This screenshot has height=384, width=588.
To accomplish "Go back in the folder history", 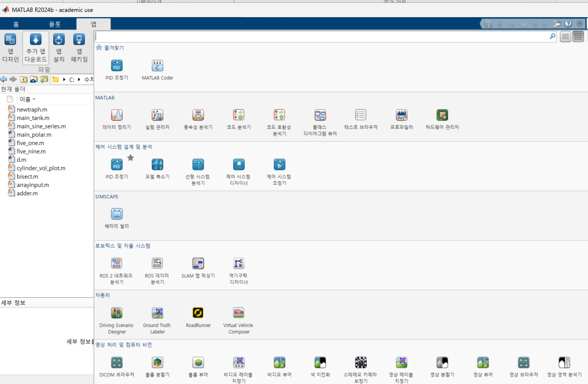I will (x=3, y=79).
